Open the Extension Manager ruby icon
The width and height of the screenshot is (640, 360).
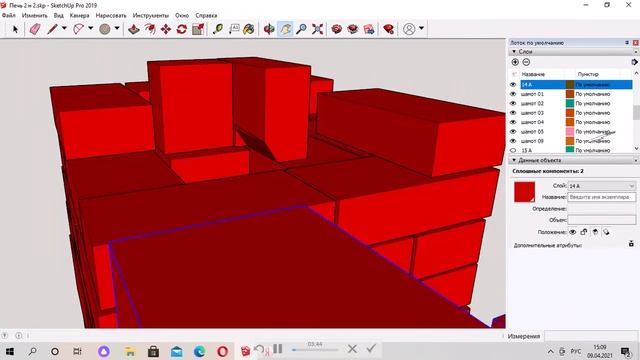389,29
